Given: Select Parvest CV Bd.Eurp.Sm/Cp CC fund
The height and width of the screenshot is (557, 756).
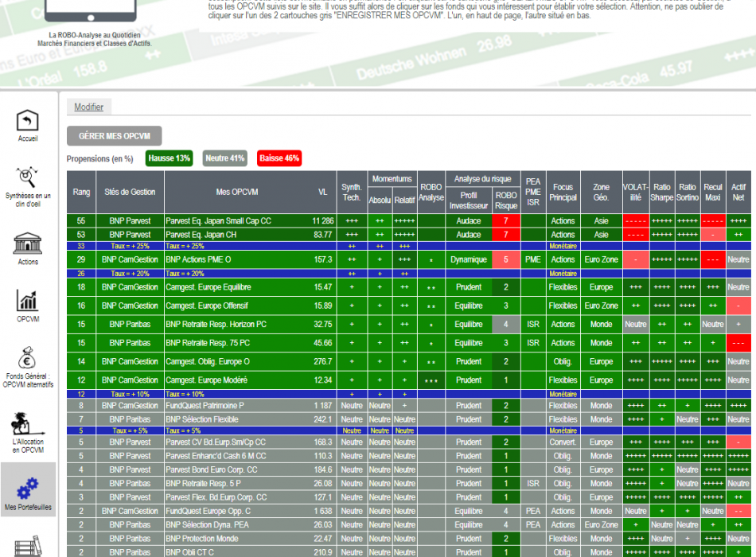Looking at the screenshot, I should click(216, 442).
